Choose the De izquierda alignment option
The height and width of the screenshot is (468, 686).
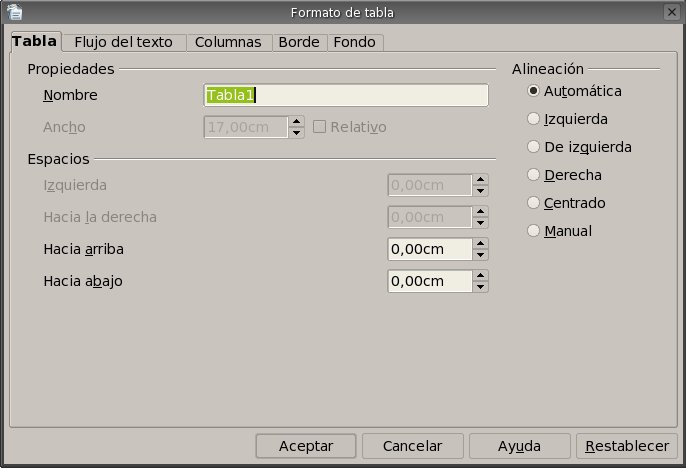pyautogui.click(x=534, y=147)
